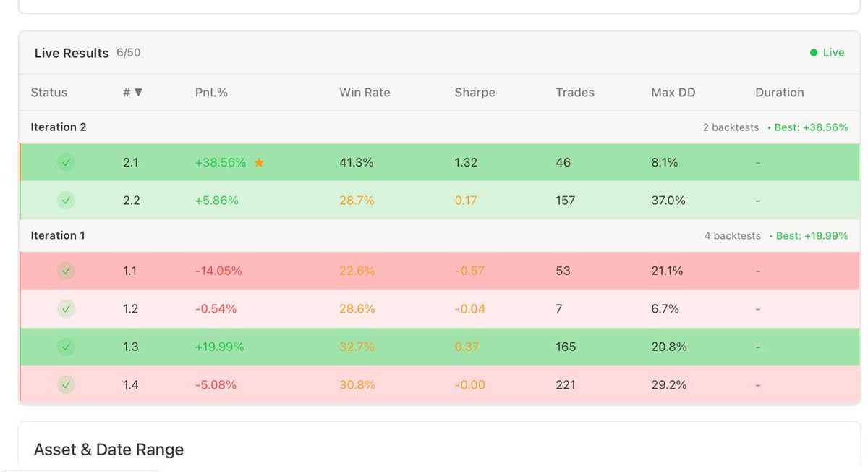Click the checkmark icon beside row 1.3

coord(66,347)
